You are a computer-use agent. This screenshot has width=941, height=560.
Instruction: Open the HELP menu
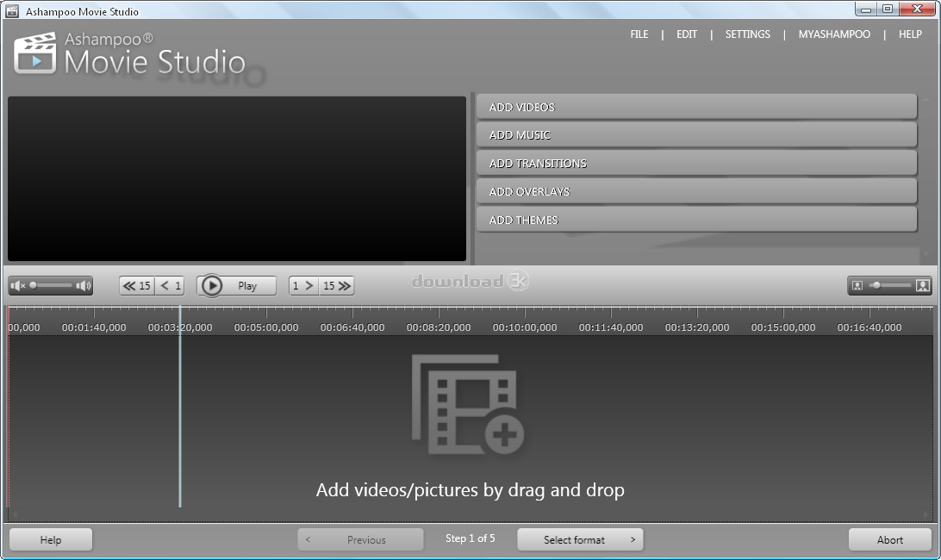(910, 34)
